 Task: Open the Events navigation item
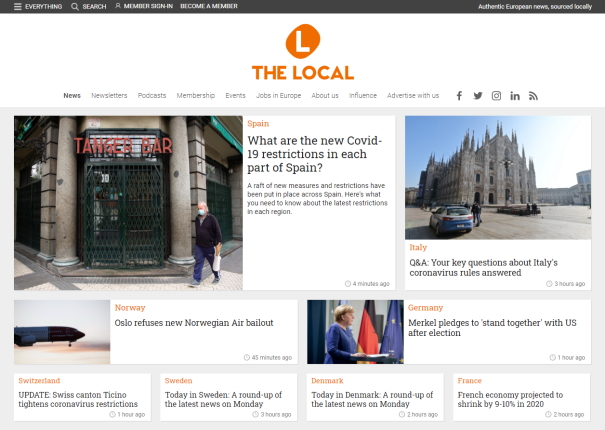coord(235,95)
